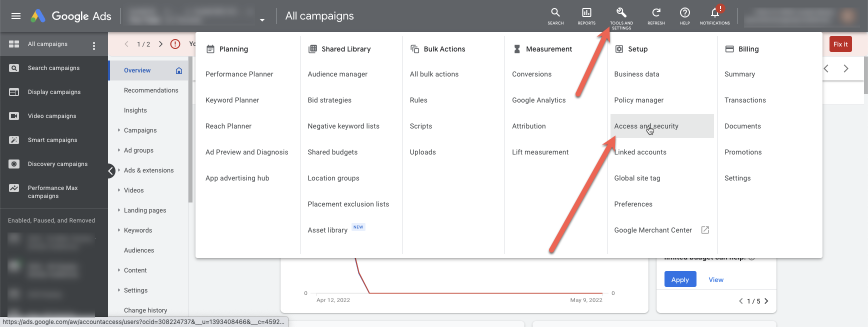Click the Fix it button
Image resolution: width=868 pixels, height=327 pixels.
click(x=840, y=44)
